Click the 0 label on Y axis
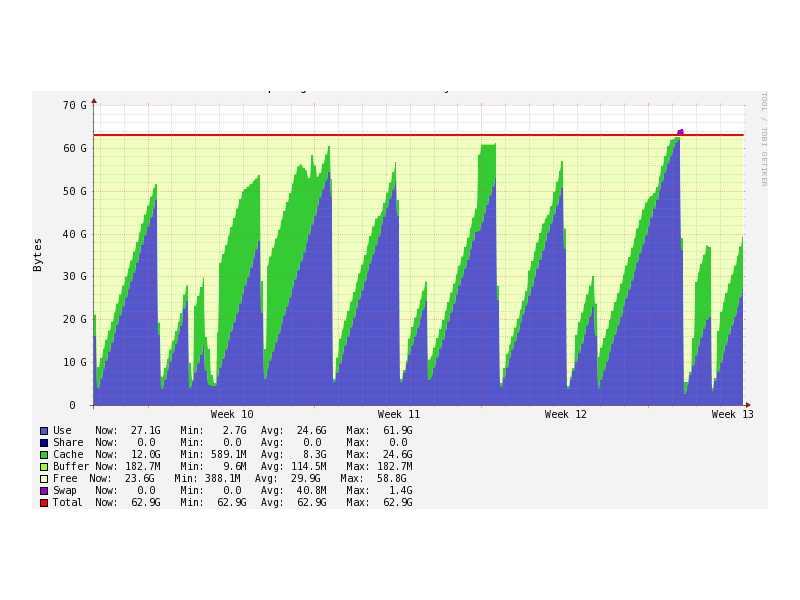This screenshot has height=600, width=800. click(72, 406)
